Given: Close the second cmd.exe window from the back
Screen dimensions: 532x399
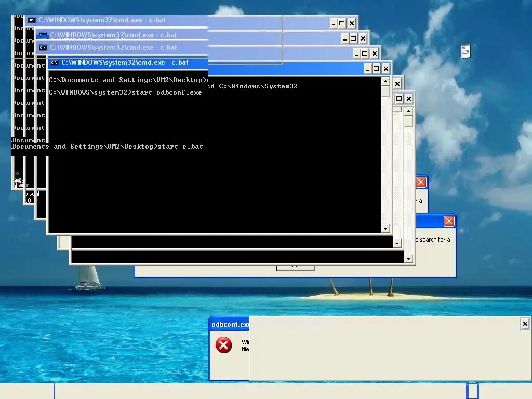Looking at the screenshot, I should click(363, 38).
